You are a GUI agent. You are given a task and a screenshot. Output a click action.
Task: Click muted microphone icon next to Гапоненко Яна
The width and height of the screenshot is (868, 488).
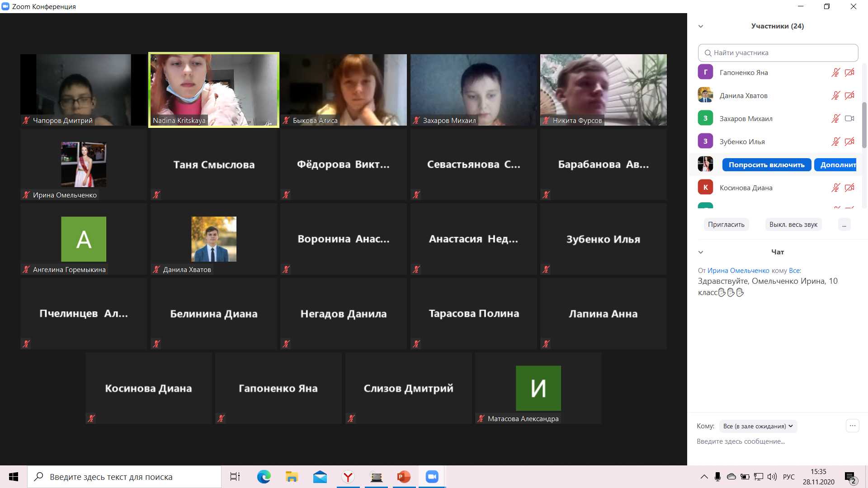click(x=835, y=72)
